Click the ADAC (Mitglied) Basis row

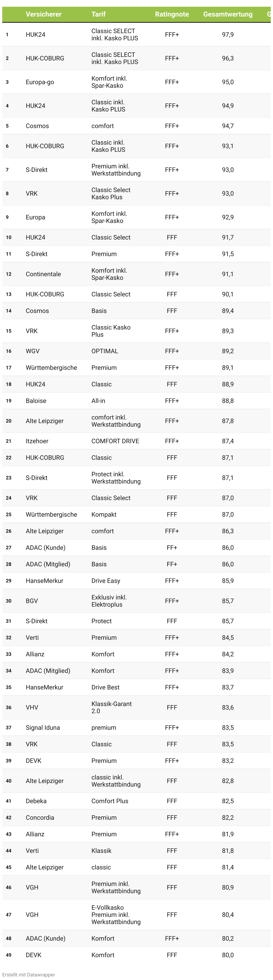coord(136,564)
